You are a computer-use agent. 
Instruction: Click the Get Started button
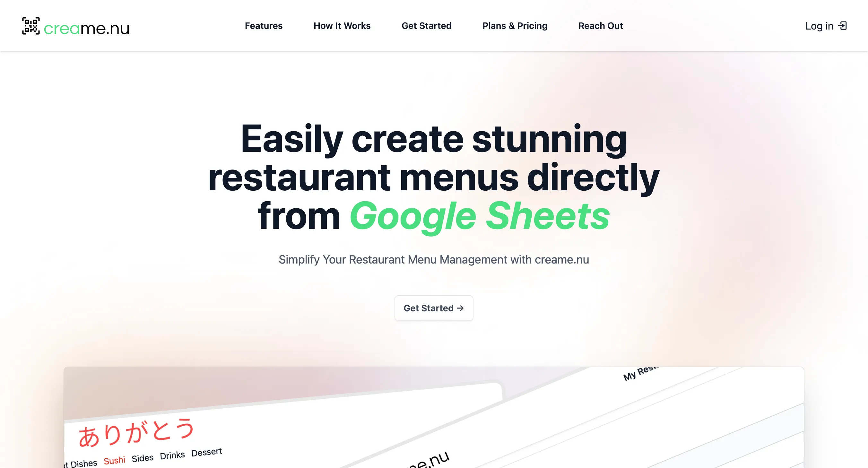coord(434,308)
